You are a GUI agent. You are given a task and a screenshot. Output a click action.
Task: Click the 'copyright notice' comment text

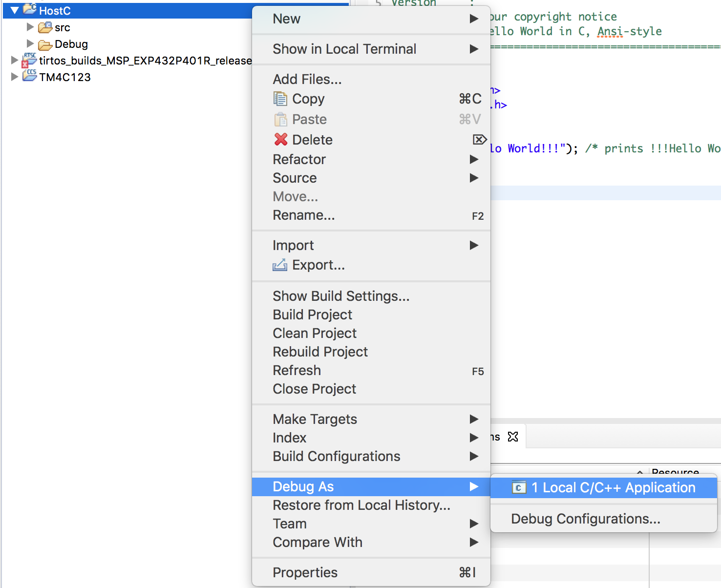click(565, 17)
